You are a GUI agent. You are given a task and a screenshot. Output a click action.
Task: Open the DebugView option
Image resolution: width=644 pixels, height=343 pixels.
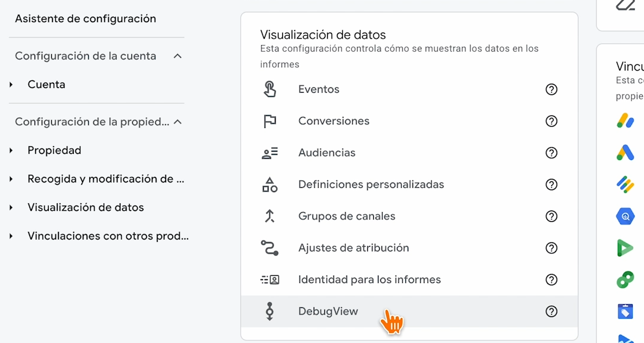point(328,311)
